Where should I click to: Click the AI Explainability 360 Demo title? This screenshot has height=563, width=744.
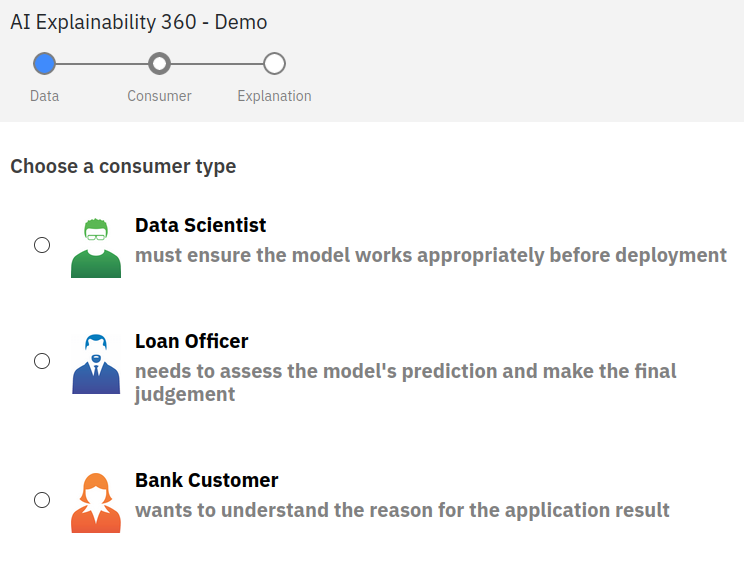(139, 22)
